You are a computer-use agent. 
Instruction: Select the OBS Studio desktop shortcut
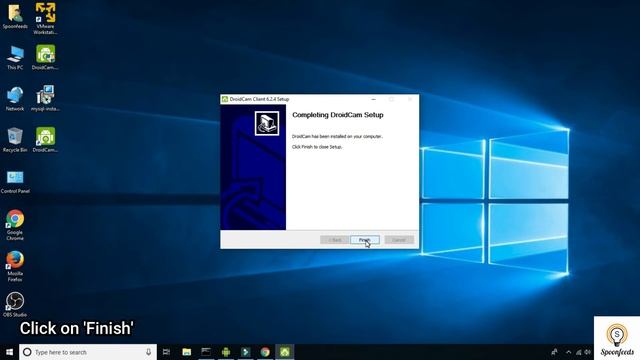[x=15, y=305]
